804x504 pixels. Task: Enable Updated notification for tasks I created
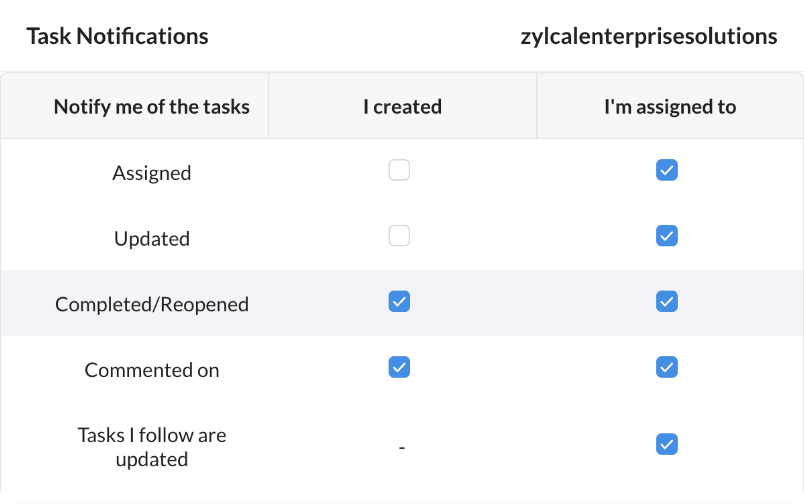(399, 237)
